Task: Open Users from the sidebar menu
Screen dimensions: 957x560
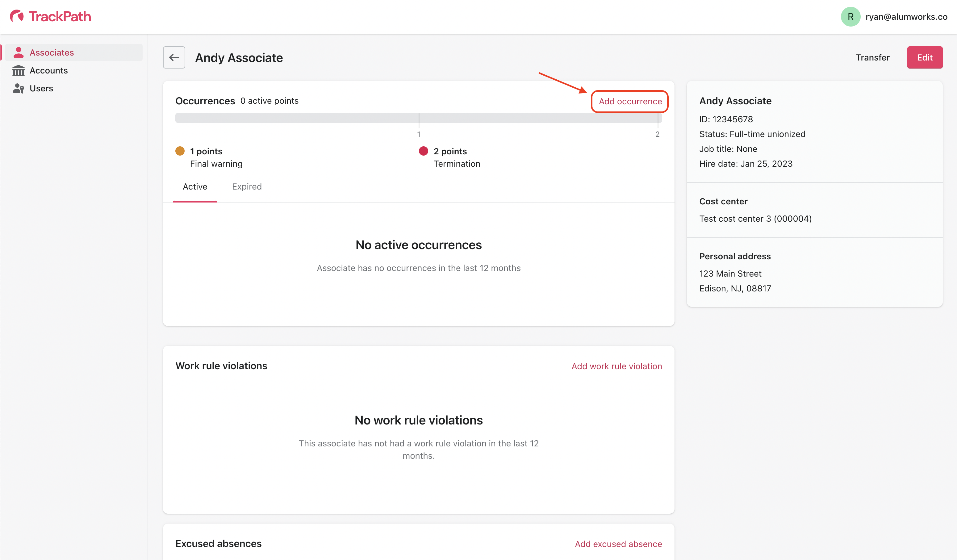Action: (41, 89)
